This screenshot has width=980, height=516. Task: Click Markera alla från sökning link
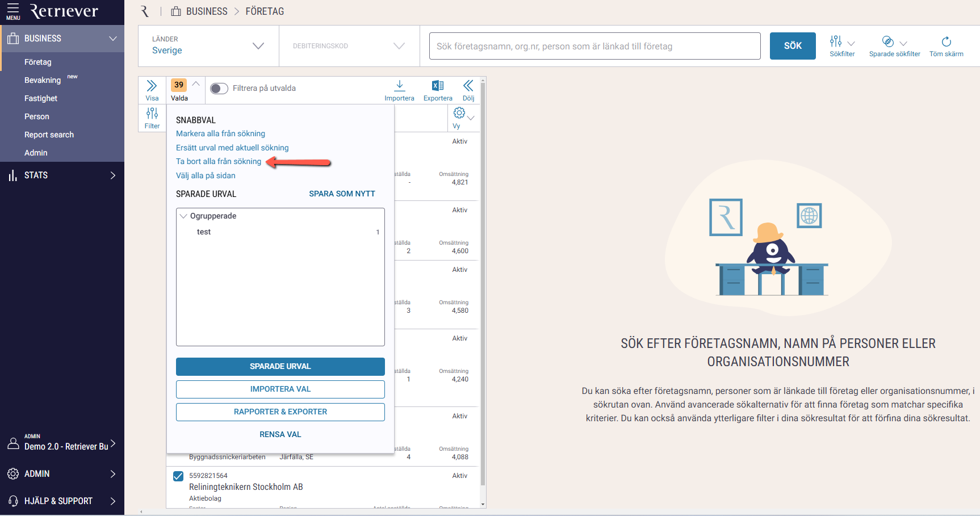[x=220, y=133]
